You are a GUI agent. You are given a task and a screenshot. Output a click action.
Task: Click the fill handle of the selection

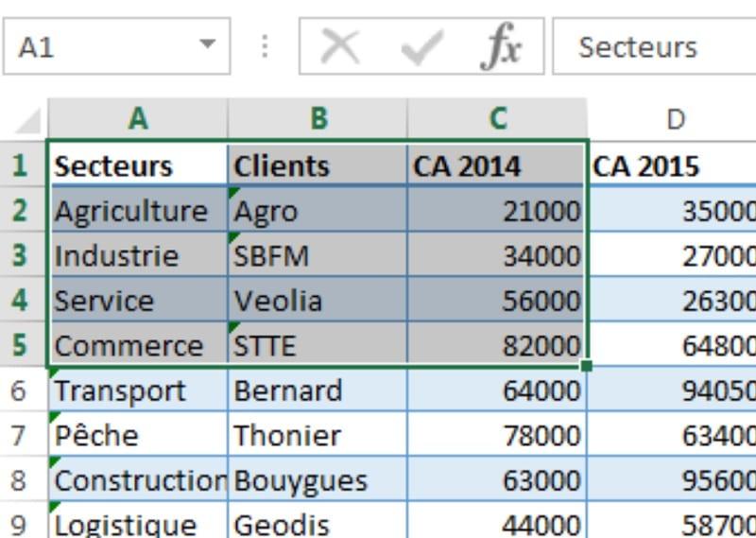click(587, 365)
